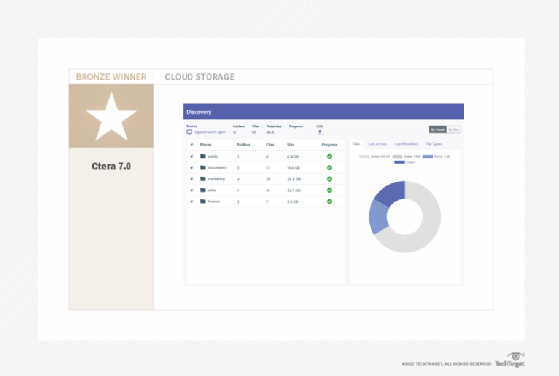The width and height of the screenshot is (559, 376).
Task: Click green progress checkmark for marketing row
Action: coord(329,179)
